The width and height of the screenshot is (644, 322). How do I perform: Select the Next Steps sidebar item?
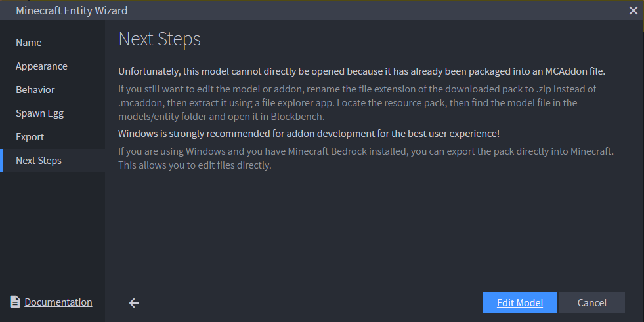[53, 161]
